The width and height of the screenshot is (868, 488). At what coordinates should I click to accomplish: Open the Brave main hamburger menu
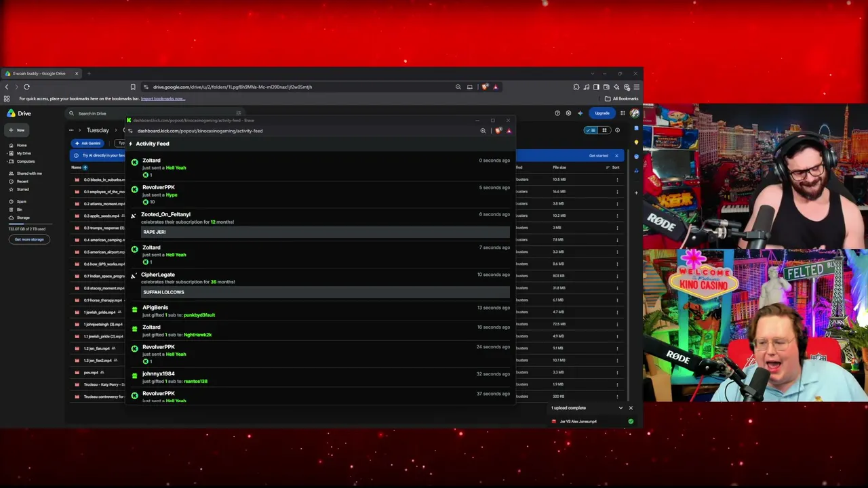pos(636,87)
